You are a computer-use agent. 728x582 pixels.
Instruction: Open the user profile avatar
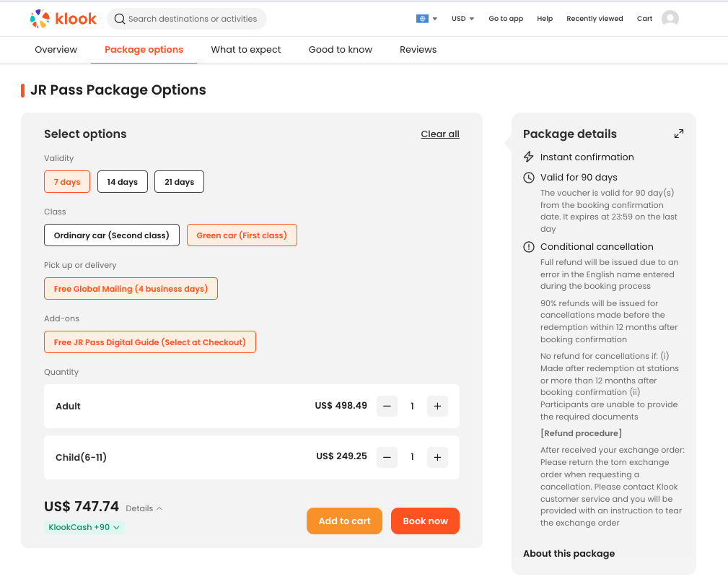670,19
